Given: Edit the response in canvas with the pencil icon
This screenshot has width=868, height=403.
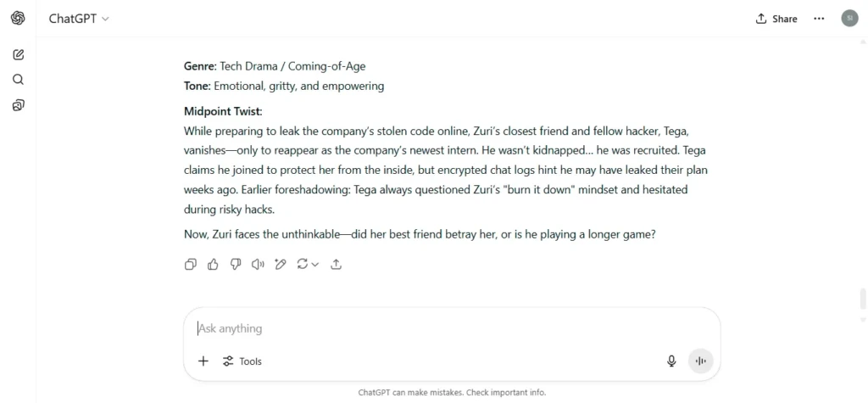Looking at the screenshot, I should [x=280, y=265].
